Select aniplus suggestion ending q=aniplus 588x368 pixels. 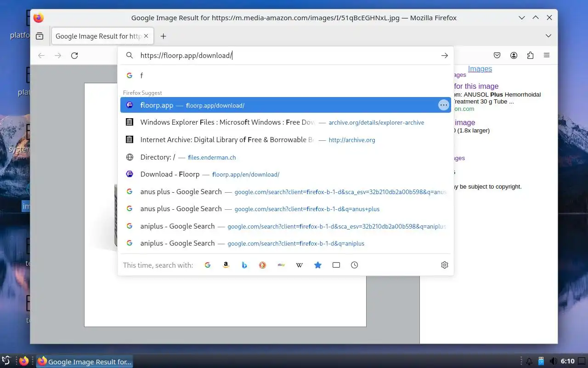(286, 243)
